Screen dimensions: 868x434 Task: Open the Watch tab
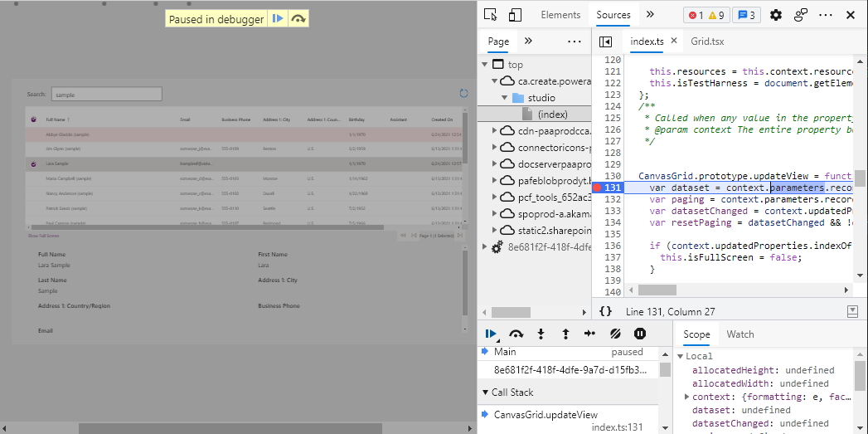[740, 334]
